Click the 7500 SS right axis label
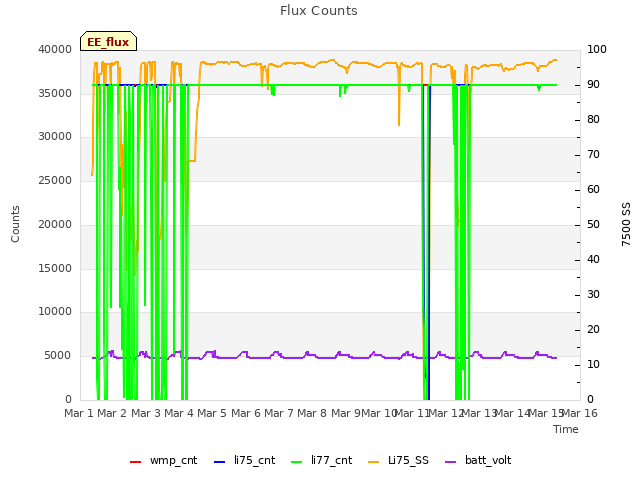The height and width of the screenshot is (480, 640). [x=626, y=224]
